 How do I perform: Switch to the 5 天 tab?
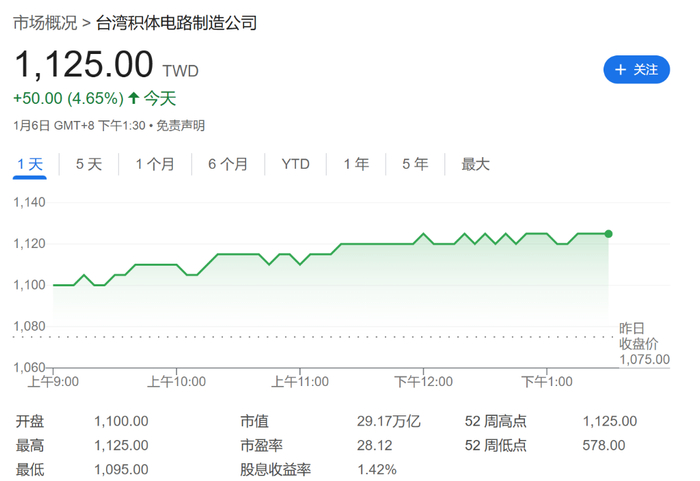(x=89, y=164)
